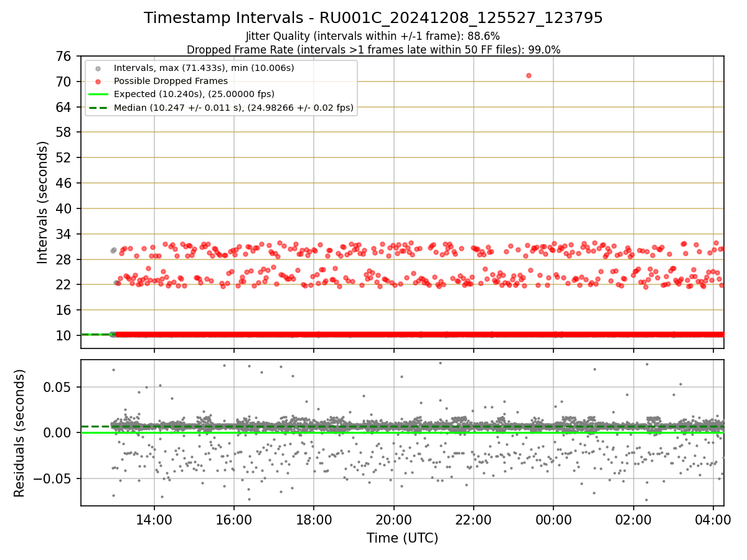Screen dimensions: 747x560
Task: Click the '04:00' x-axis tick label
Action: [x=713, y=519]
